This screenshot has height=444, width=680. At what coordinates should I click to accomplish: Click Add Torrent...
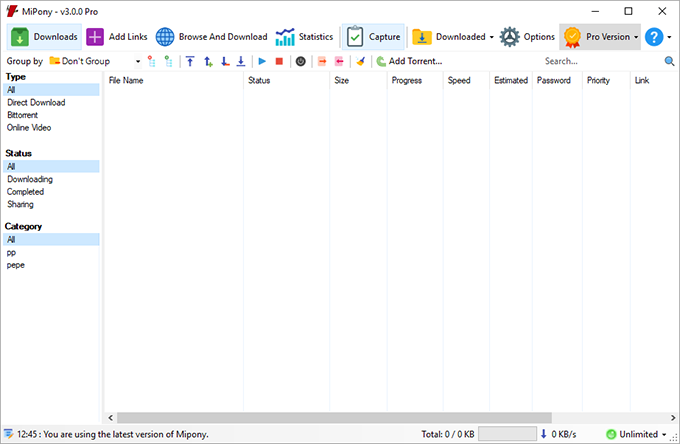[409, 61]
